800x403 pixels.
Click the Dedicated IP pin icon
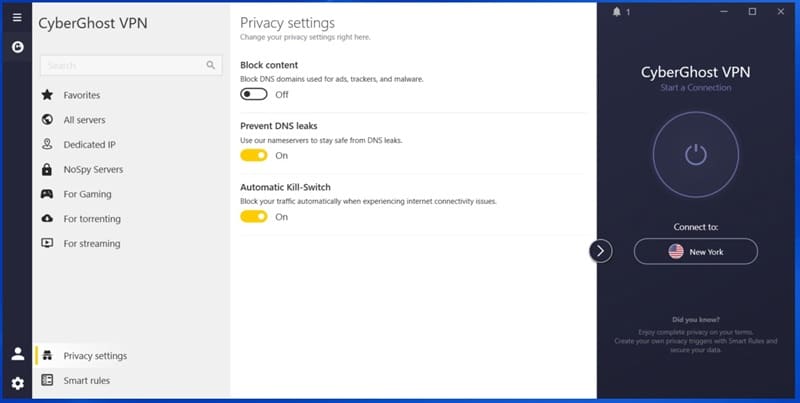coord(47,144)
